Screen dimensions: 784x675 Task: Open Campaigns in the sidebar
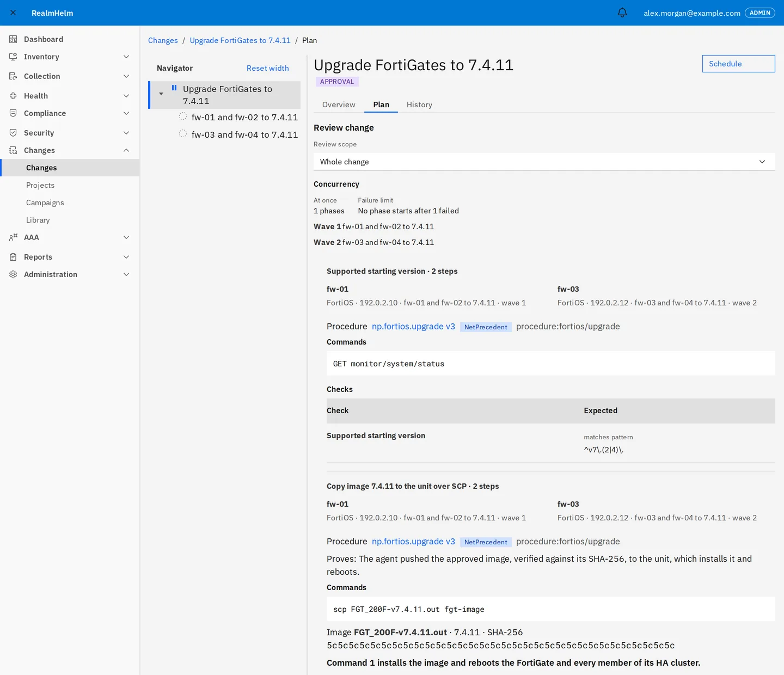[70, 202]
